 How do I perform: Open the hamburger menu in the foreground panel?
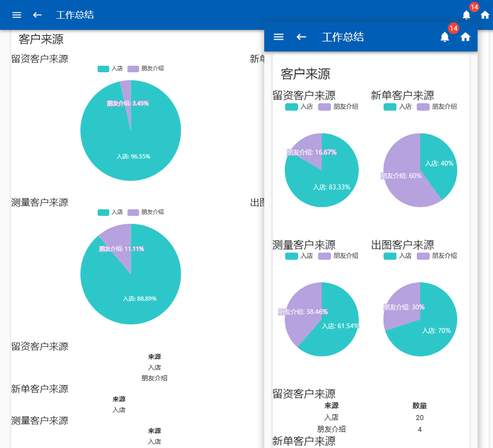pos(279,37)
